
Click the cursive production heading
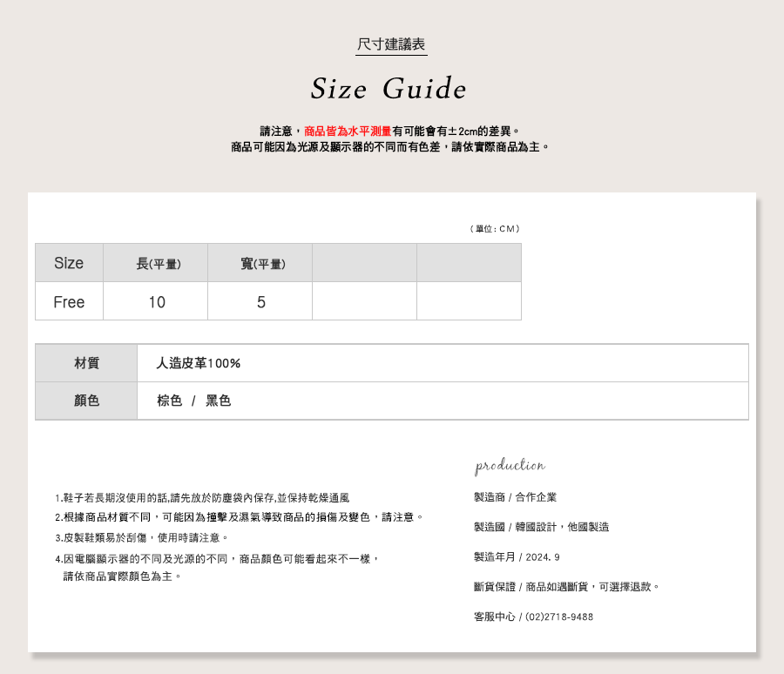[510, 466]
